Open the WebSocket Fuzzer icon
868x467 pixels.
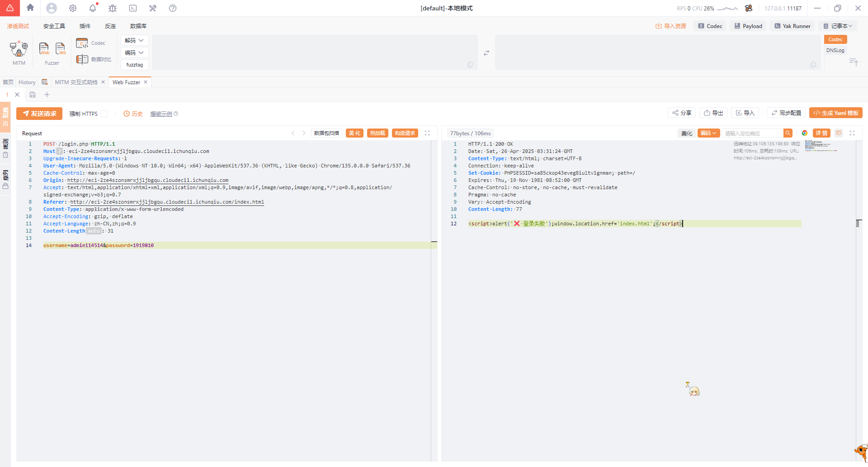tap(60, 48)
